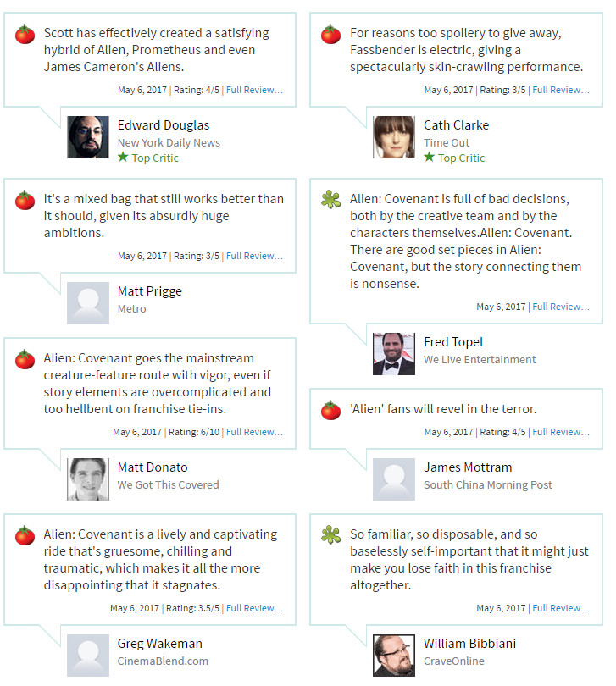
Task: Click the fresh tomato icon on Edward Douglas's review
Action: (25, 35)
